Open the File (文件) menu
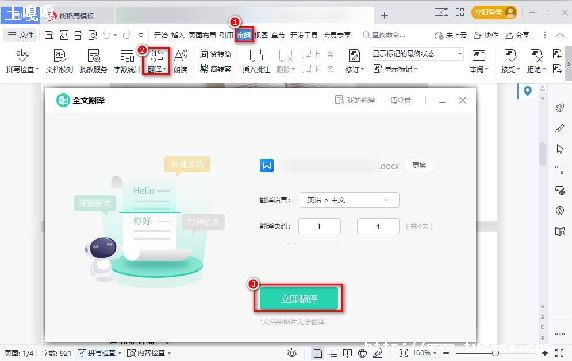The image size is (572, 361). pos(20,35)
